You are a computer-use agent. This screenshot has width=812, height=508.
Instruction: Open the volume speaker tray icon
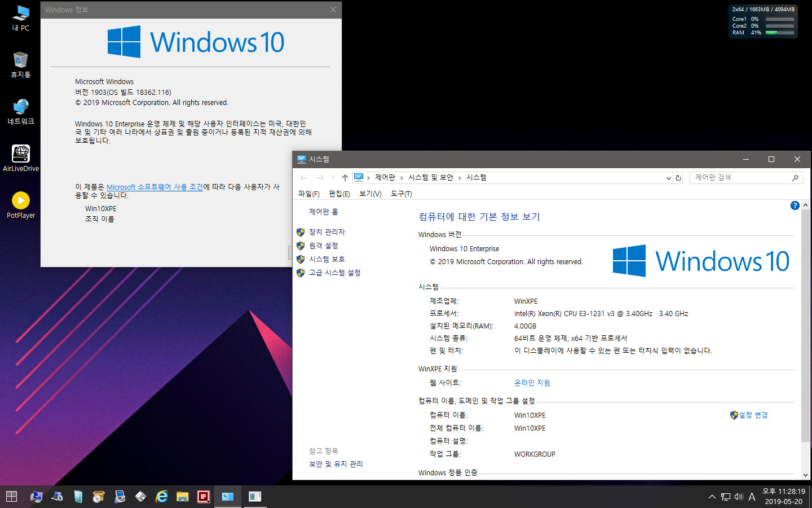[x=739, y=497]
